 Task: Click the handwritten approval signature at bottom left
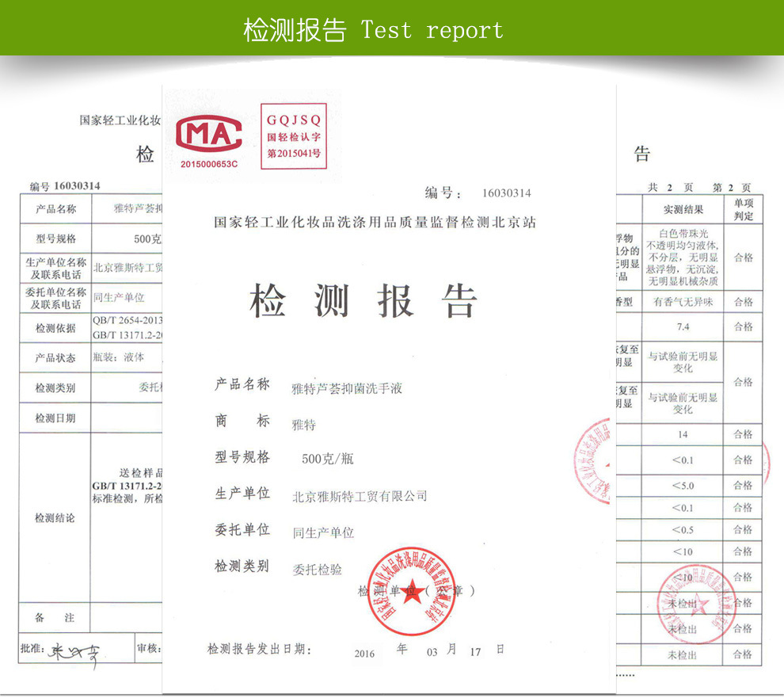coord(75,654)
